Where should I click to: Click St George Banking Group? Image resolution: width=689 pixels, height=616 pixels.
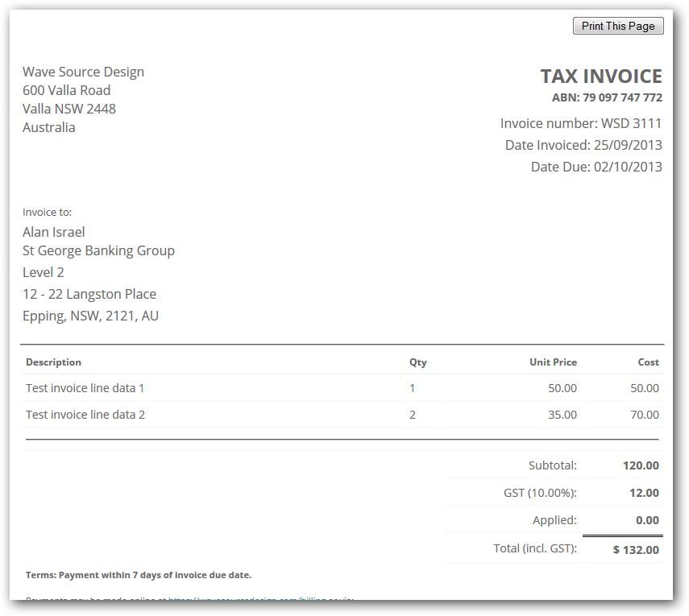pyautogui.click(x=98, y=250)
